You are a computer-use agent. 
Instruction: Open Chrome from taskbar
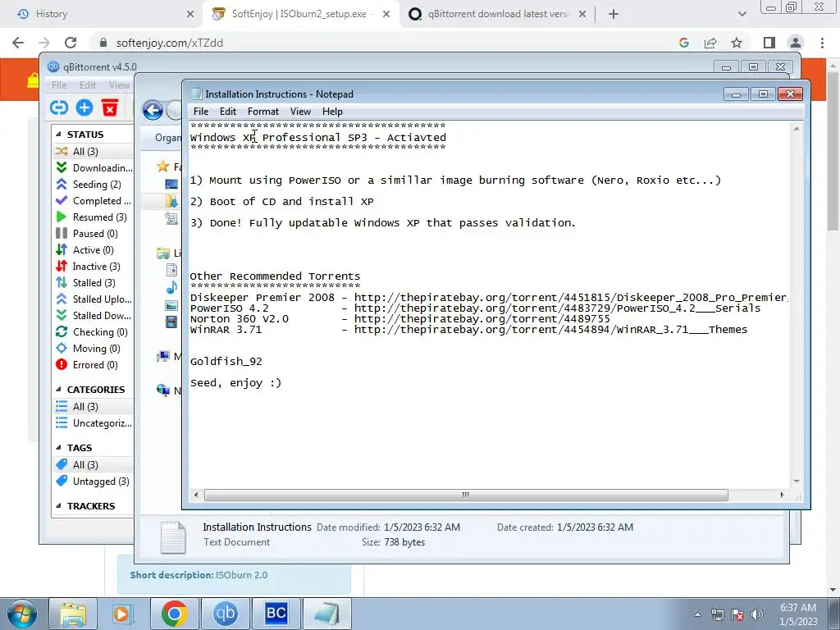(174, 614)
